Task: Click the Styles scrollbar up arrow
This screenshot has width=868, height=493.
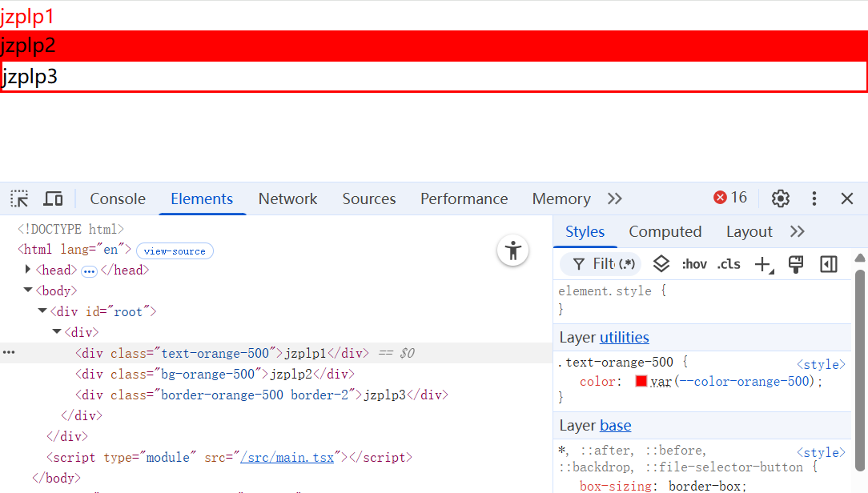Action: [860, 258]
